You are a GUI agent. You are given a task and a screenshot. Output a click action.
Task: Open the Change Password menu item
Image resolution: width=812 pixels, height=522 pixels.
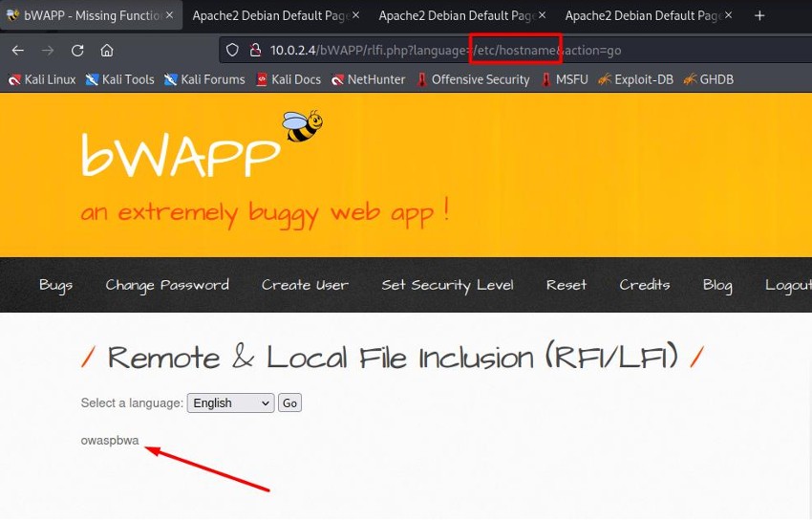click(x=167, y=285)
